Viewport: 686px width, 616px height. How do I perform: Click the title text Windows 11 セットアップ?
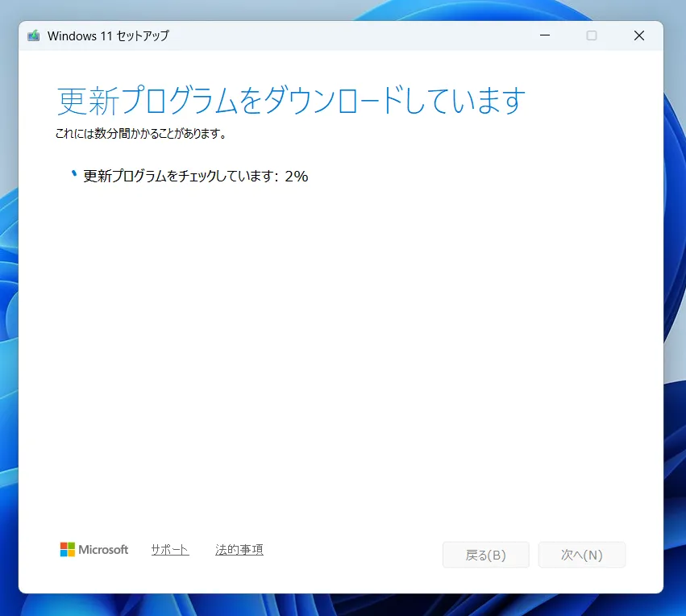point(108,35)
